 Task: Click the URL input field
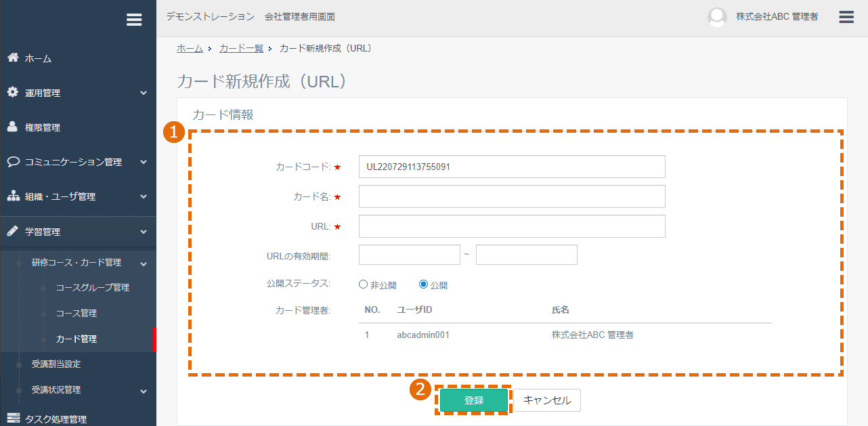pos(512,226)
